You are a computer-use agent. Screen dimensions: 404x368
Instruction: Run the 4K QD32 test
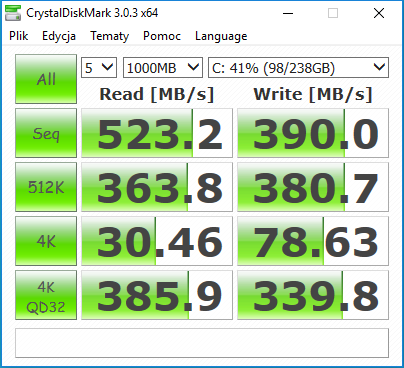(46, 295)
